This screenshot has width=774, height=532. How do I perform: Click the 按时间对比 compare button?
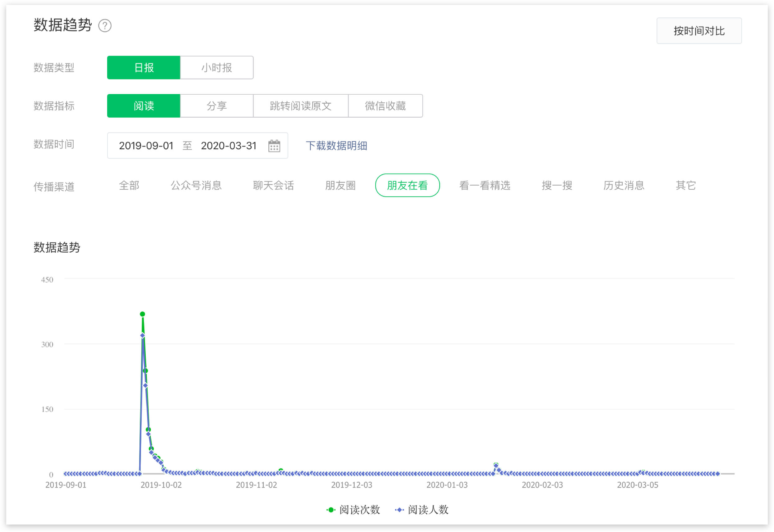[699, 31]
